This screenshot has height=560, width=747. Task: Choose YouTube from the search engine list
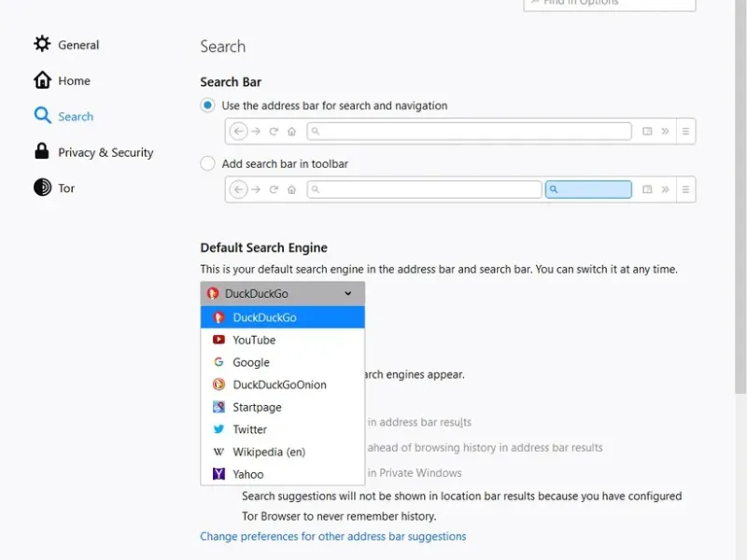pos(254,340)
